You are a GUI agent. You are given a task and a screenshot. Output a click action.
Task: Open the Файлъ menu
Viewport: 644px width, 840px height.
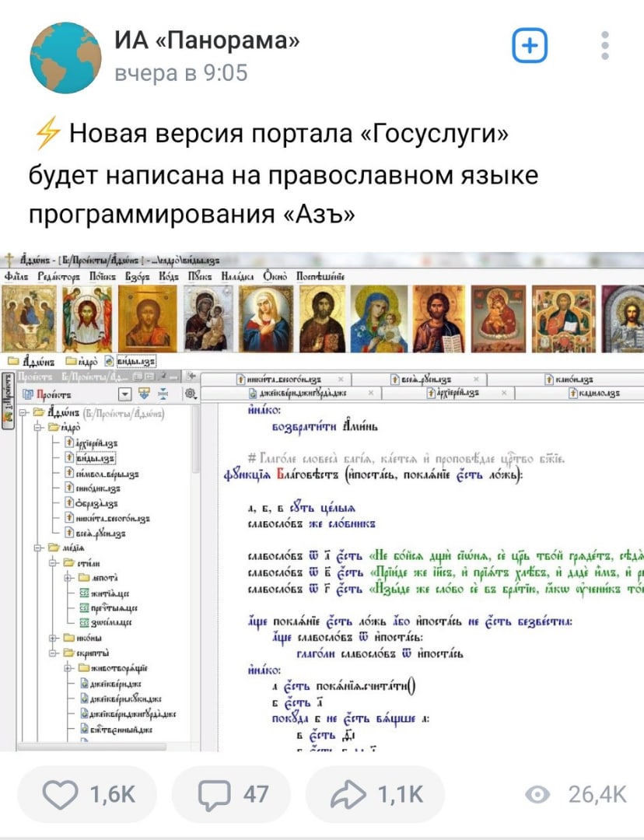click(x=16, y=276)
